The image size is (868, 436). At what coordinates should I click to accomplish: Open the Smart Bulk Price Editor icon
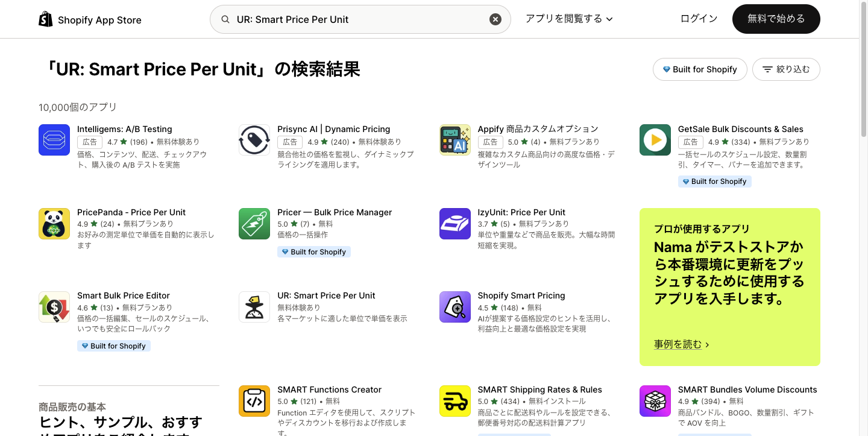(x=54, y=307)
